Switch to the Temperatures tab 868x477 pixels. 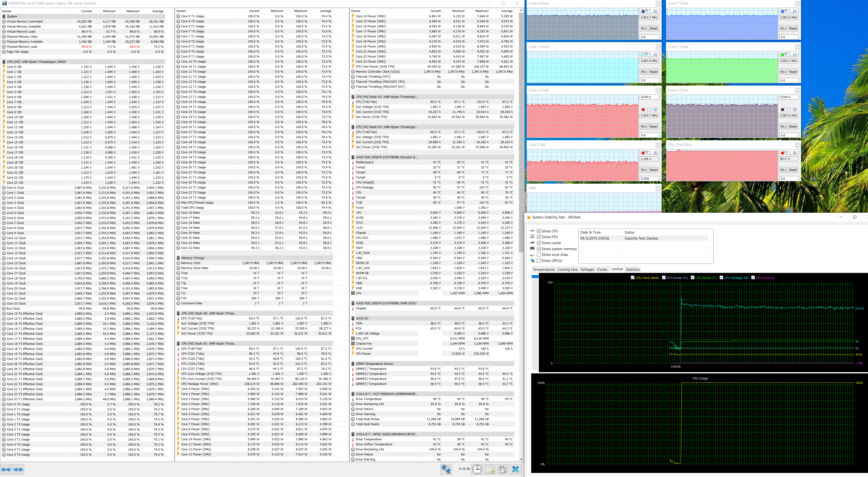pyautogui.click(x=543, y=270)
